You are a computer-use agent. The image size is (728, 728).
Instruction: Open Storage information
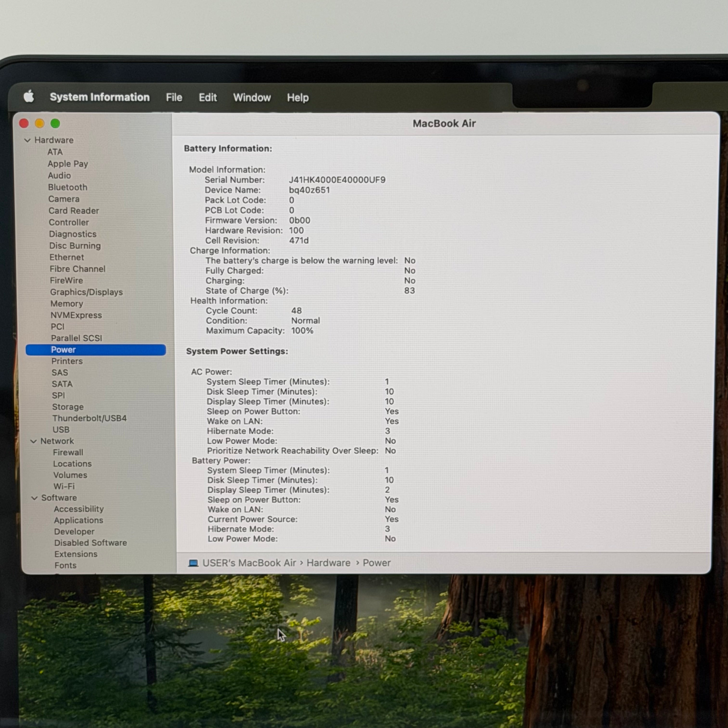pos(68,407)
